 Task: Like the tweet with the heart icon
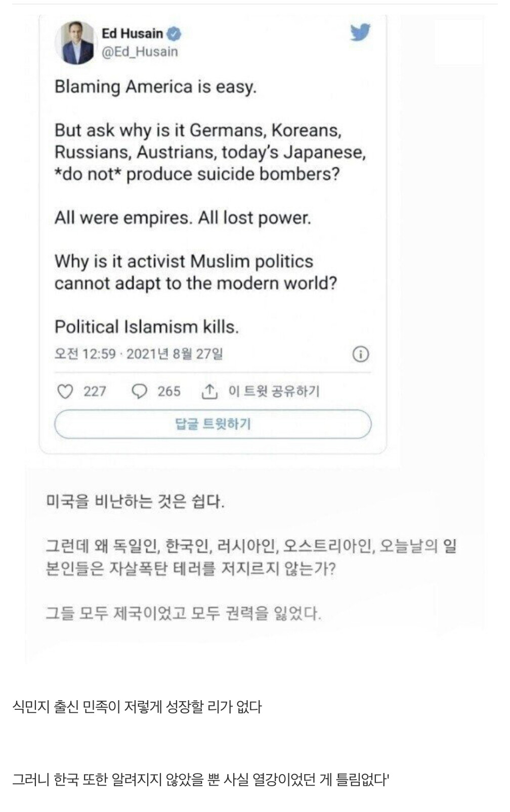click(65, 391)
